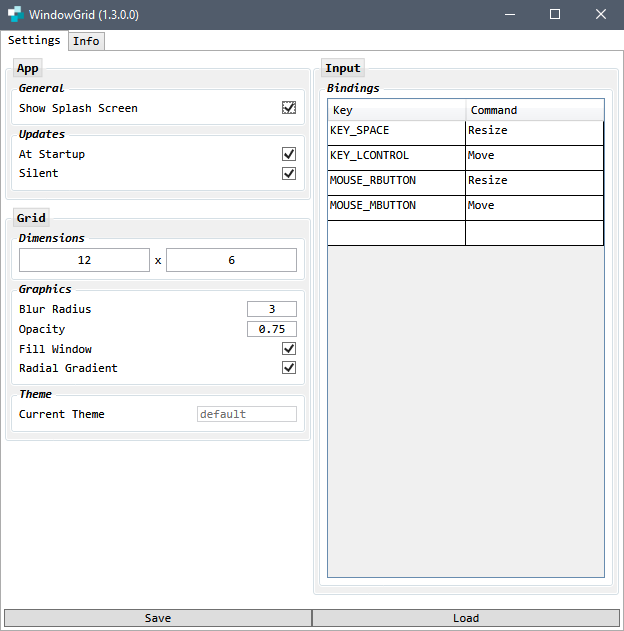
Task: Click the empty new Command cell in bindings
Action: pyautogui.click(x=535, y=233)
